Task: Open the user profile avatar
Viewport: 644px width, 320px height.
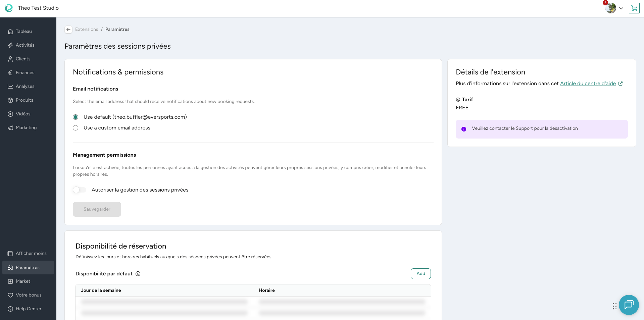Action: tap(611, 8)
